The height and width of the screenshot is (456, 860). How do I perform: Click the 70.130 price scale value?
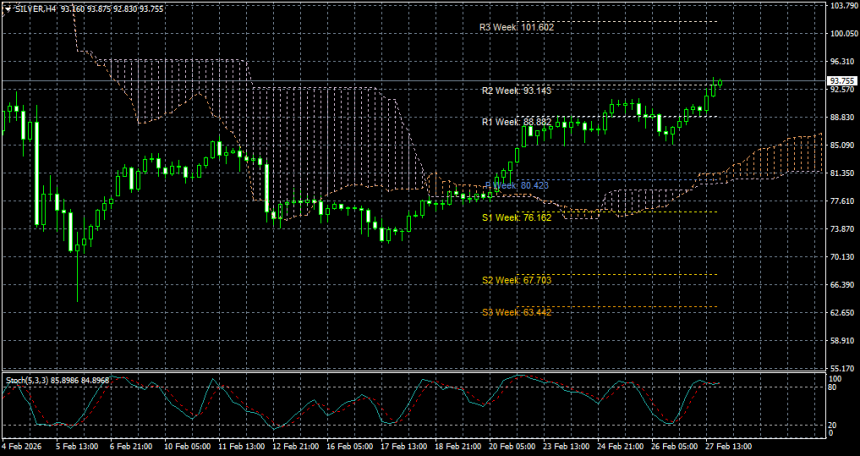tap(841, 257)
